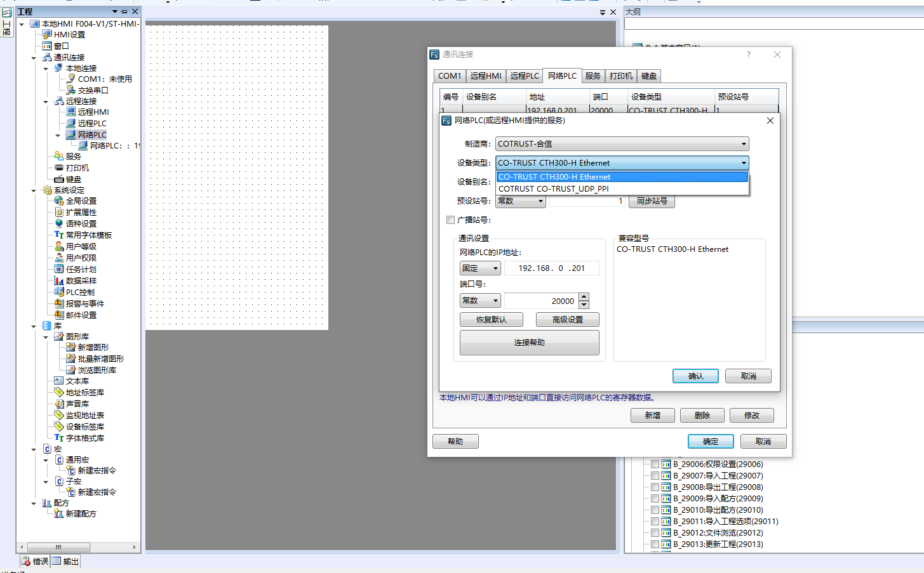Click the 恢复默认 button
Image resolution: width=924 pixels, height=573 pixels.
click(492, 320)
